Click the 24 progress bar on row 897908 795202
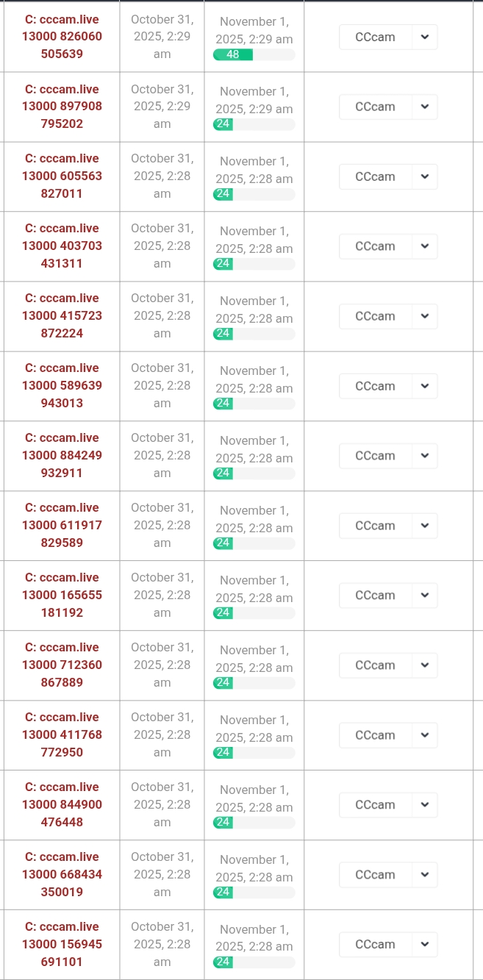This screenshot has width=483, height=980. tap(254, 124)
